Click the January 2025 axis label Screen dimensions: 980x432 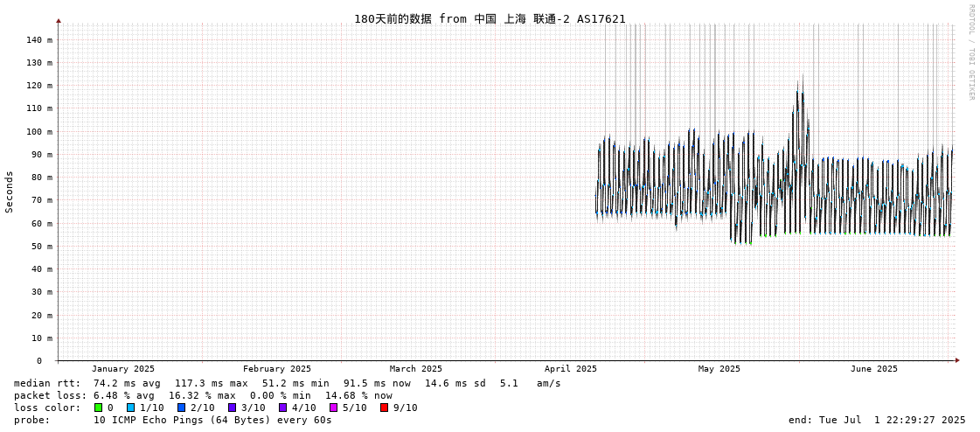(123, 369)
